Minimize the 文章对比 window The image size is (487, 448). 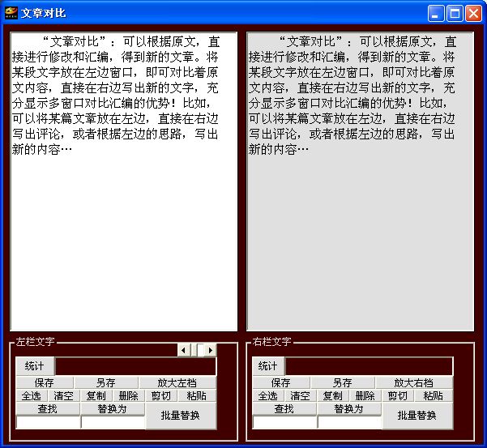[435, 13]
